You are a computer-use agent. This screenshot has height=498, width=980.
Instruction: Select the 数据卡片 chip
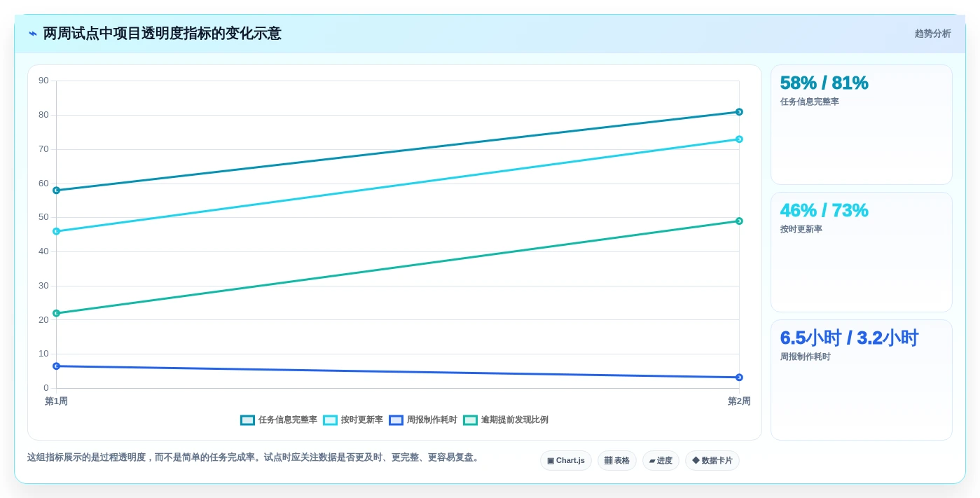click(x=712, y=460)
